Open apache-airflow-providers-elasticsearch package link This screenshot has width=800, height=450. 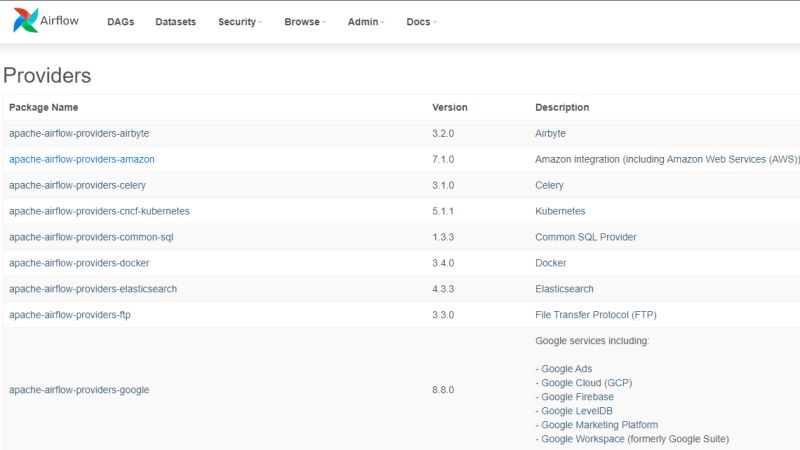[93, 289]
